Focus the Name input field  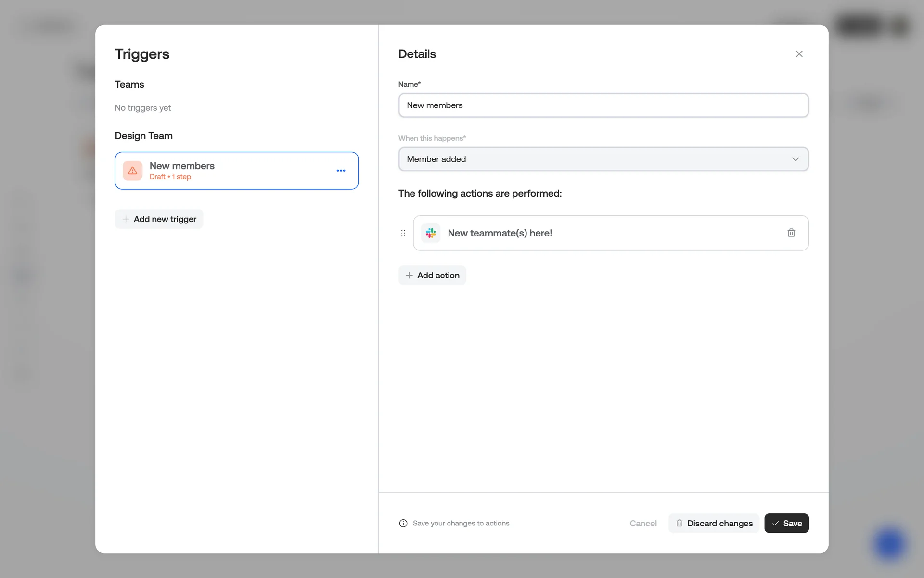pos(603,105)
